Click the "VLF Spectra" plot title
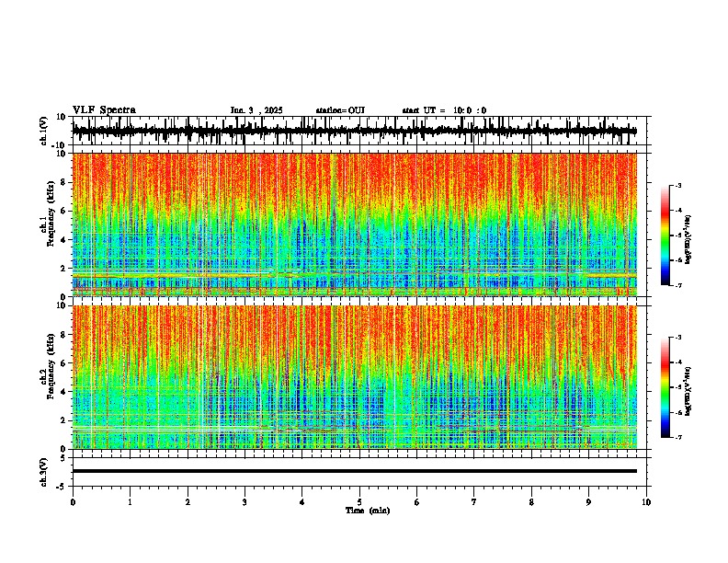Viewport: 728px width, 563px height. 104,110
